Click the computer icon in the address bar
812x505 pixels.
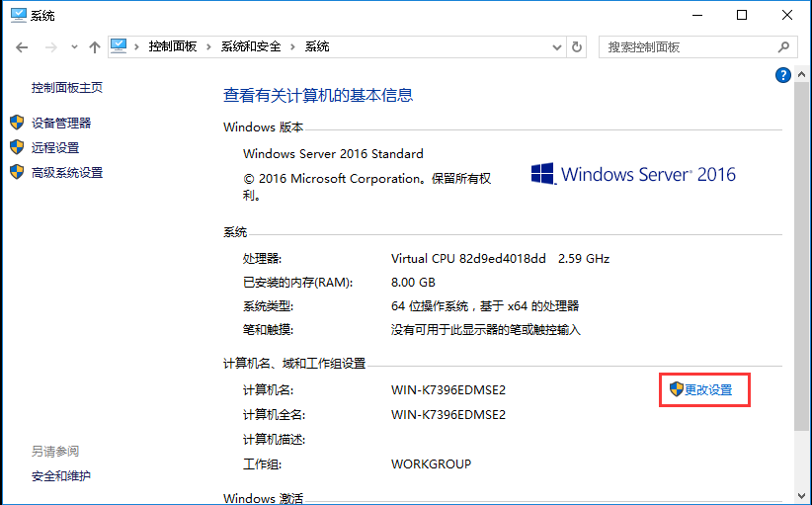tap(119, 46)
